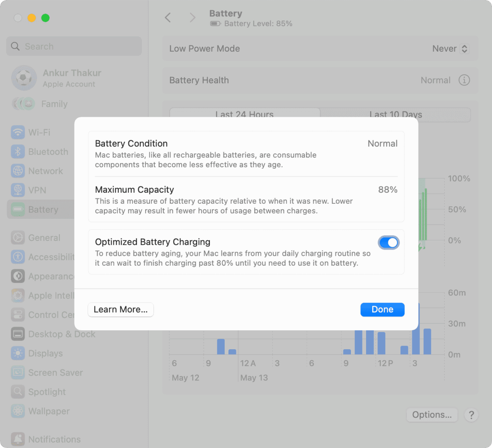Click the Battery Condition Normal value
Image resolution: width=492 pixels, height=448 pixels.
[383, 143]
